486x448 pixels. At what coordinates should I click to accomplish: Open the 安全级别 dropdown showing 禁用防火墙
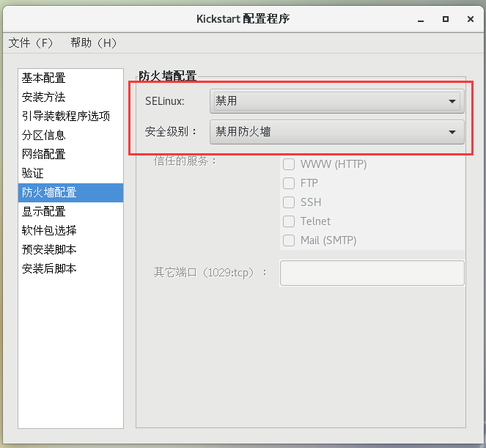tap(337, 132)
